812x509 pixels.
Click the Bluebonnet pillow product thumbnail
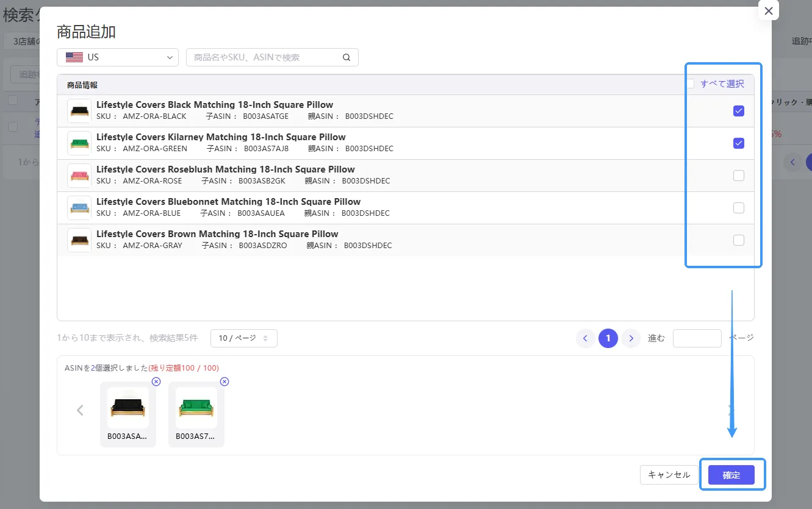[79, 208]
